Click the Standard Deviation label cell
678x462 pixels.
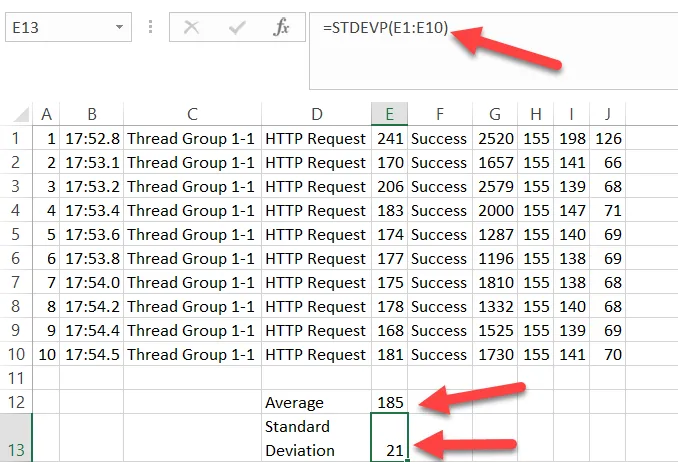[317, 438]
